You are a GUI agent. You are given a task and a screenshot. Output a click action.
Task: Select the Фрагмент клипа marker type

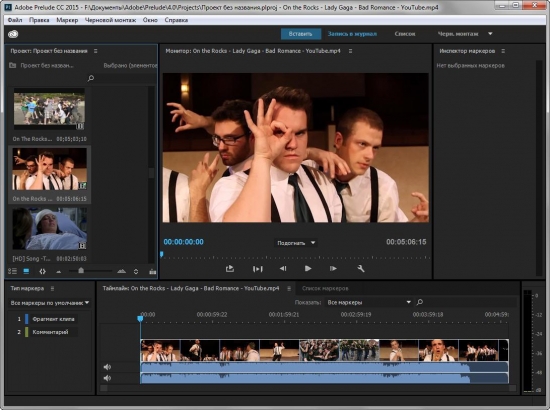tap(53, 319)
